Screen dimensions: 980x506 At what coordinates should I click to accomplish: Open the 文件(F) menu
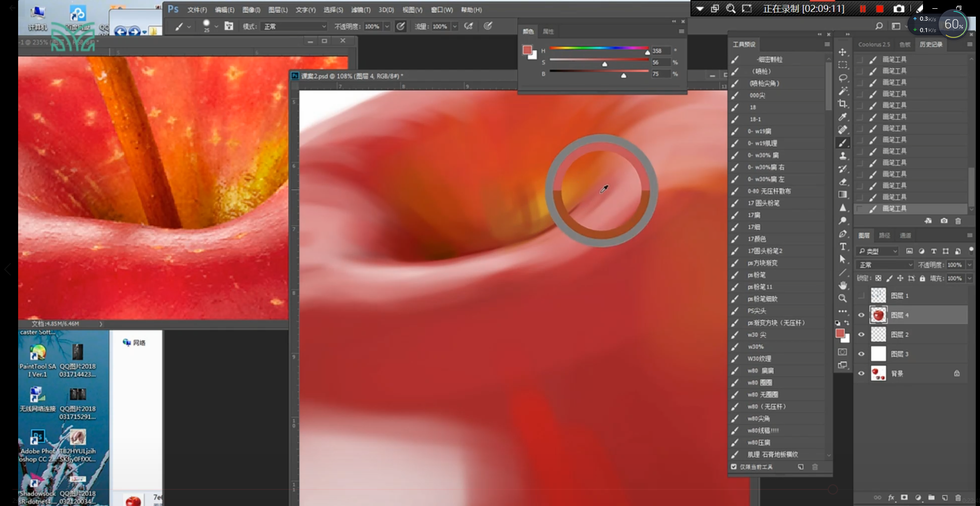point(197,10)
